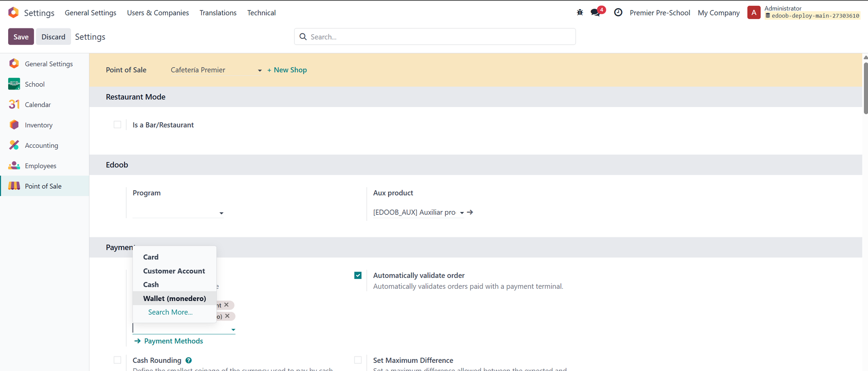Open the Users & Companies menu
Viewport: 868px width, 371px height.
point(158,13)
